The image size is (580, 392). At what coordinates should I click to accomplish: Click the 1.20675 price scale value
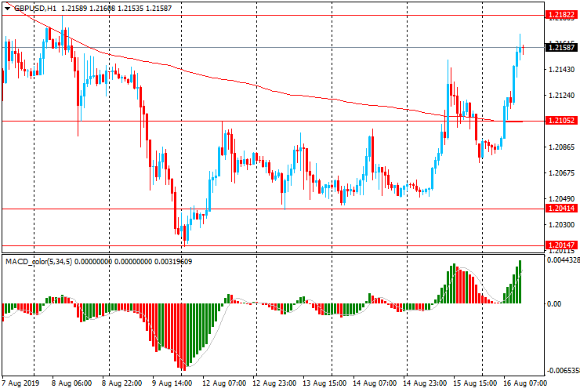coord(561,172)
